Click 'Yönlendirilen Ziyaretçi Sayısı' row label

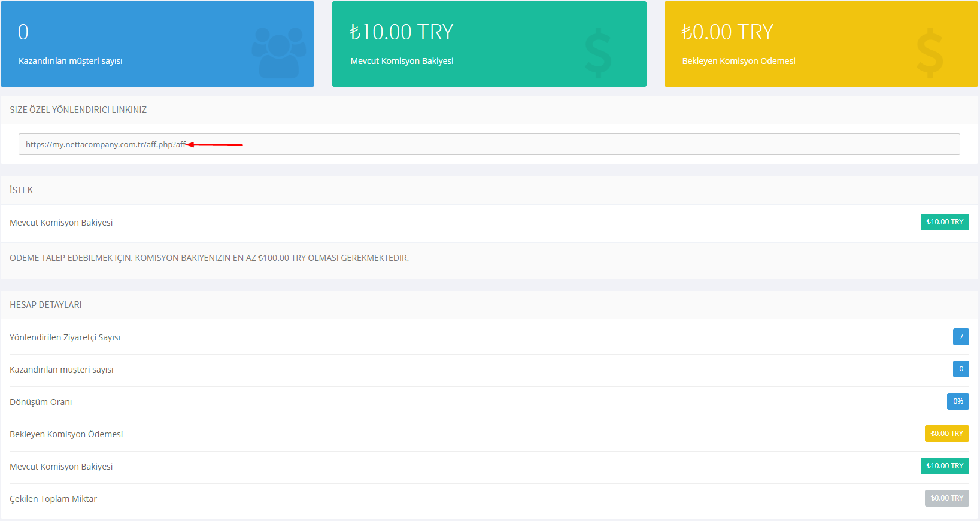tap(65, 337)
